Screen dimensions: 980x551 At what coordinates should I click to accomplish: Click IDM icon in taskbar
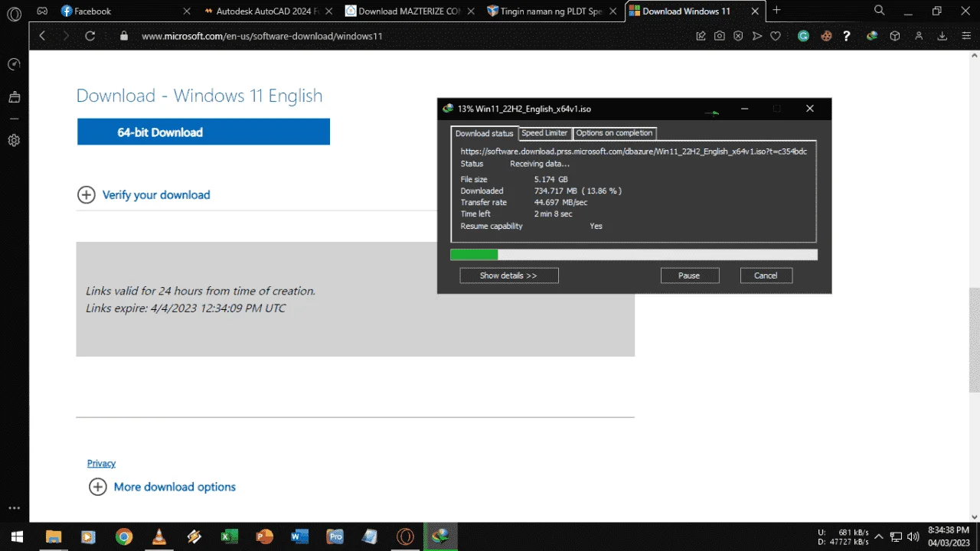[x=440, y=536]
